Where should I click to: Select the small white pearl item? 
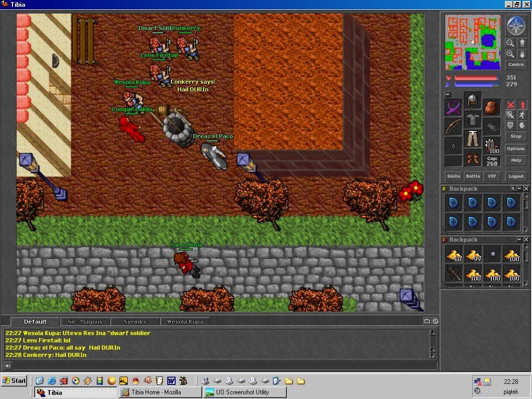coord(493,254)
